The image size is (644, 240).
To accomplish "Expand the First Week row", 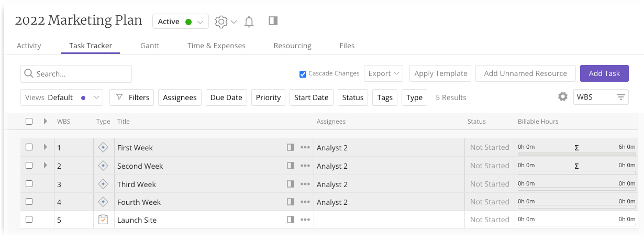I will click(x=45, y=147).
